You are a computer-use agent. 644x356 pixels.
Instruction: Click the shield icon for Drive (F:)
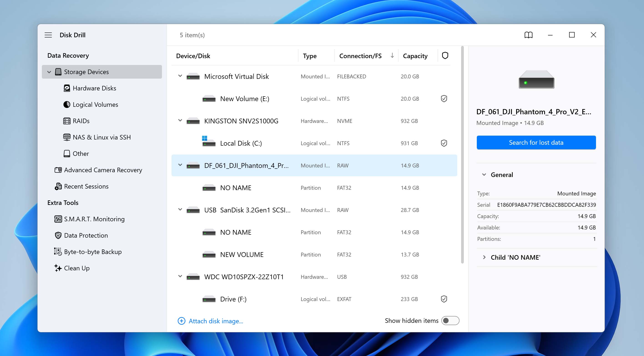pyautogui.click(x=444, y=299)
